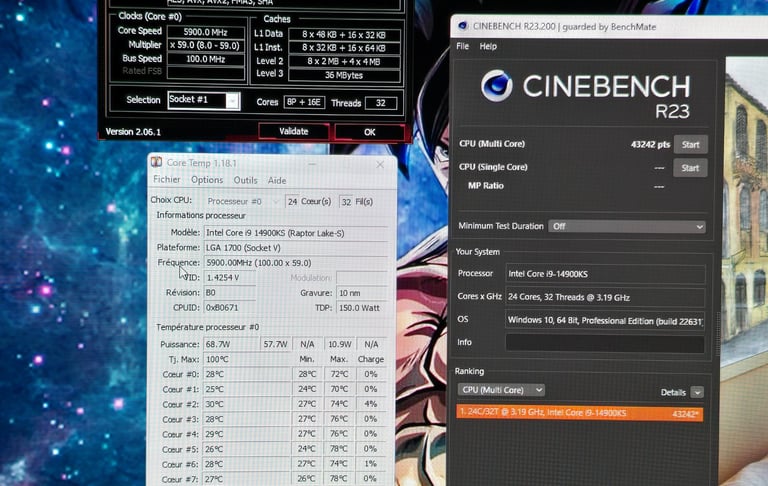This screenshot has width=768, height=486.
Task: Click the Cores x GHz field
Action: [x=605, y=297]
